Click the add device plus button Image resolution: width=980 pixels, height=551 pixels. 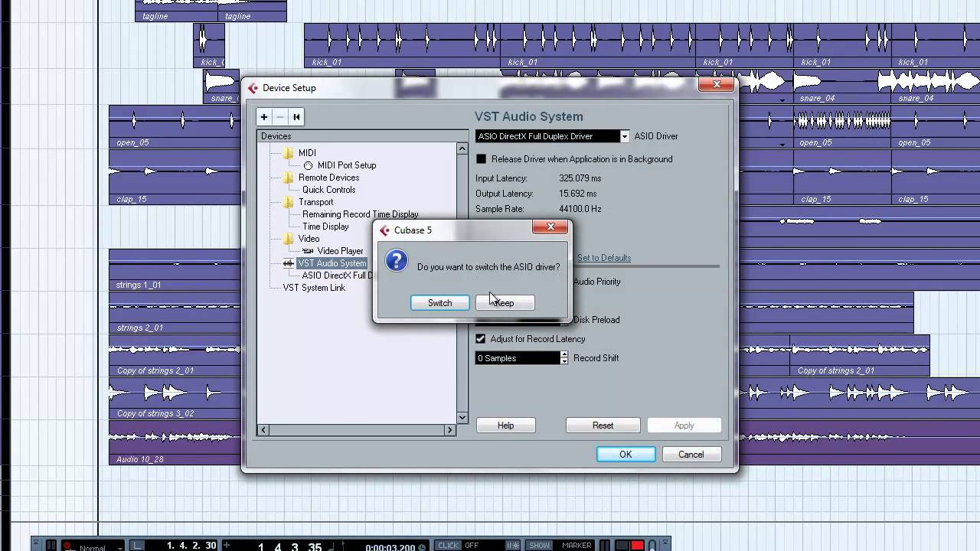(264, 117)
